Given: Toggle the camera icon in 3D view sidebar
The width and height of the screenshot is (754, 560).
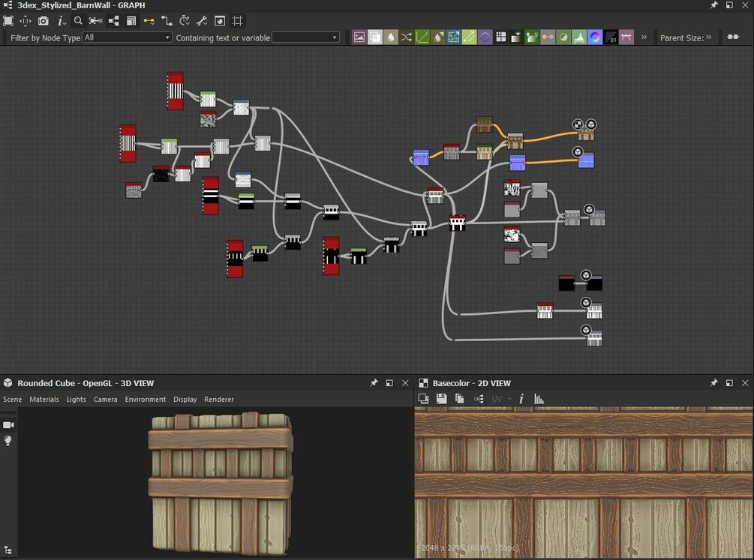Looking at the screenshot, I should pos(8,425).
